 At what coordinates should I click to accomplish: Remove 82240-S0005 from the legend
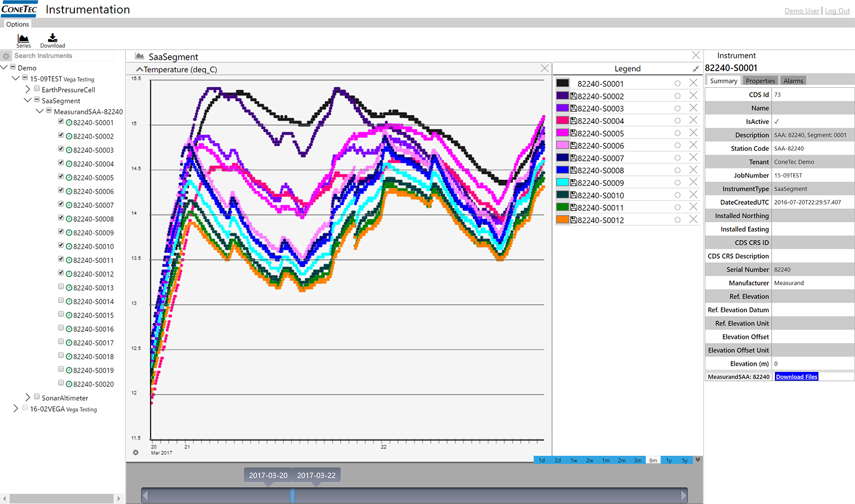(693, 133)
